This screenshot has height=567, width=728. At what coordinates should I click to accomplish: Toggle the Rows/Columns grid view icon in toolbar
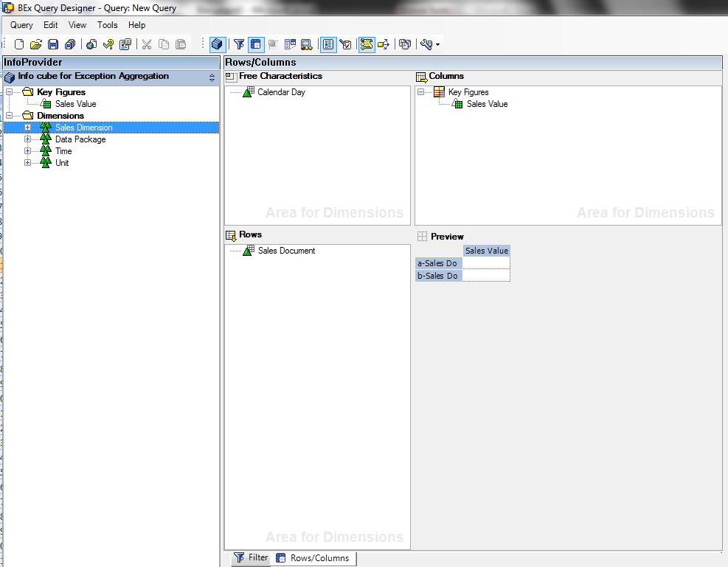click(x=256, y=44)
